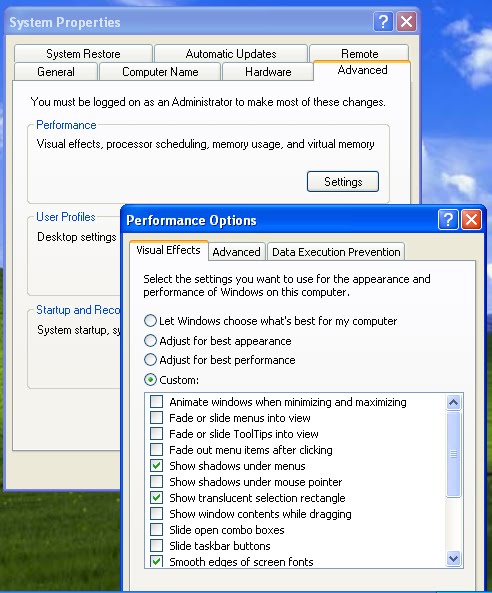Close the Performance Options dialog
The height and width of the screenshot is (593, 492).
pyautogui.click(x=471, y=220)
